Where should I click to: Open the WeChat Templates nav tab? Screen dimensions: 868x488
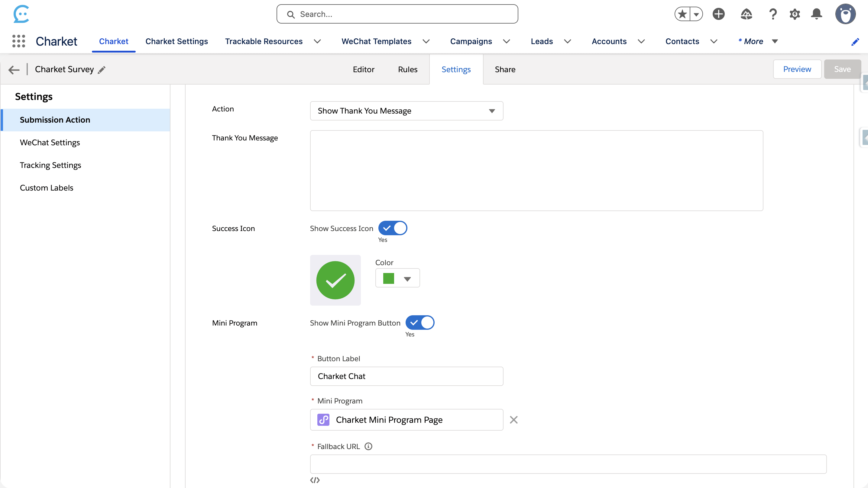pyautogui.click(x=376, y=41)
